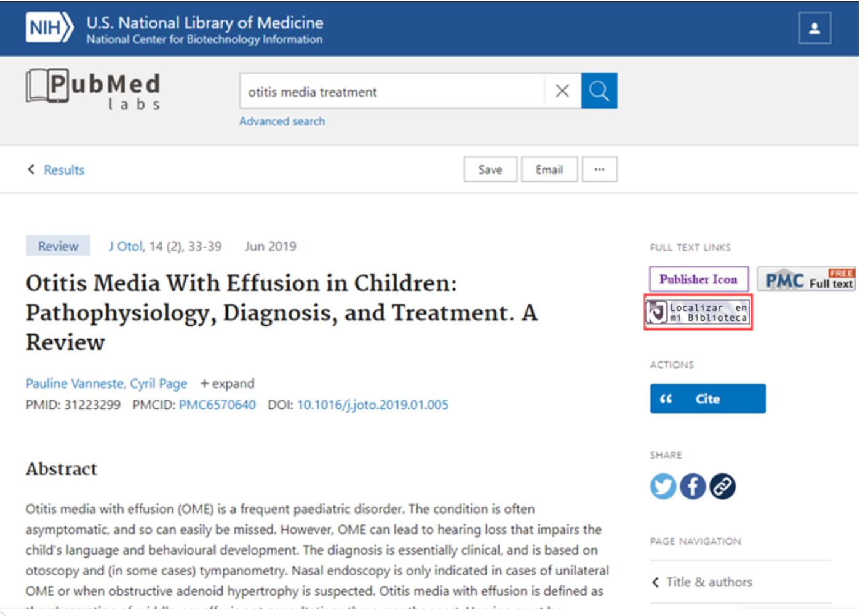Expand the author list
This screenshot has height=616, width=868.
227,384
